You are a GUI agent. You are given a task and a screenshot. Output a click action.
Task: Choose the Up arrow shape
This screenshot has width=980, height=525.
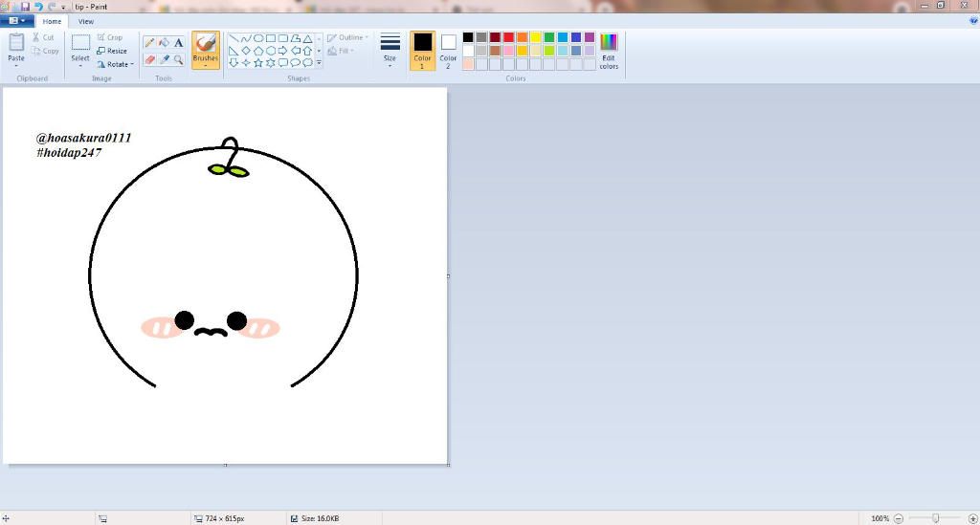307,51
